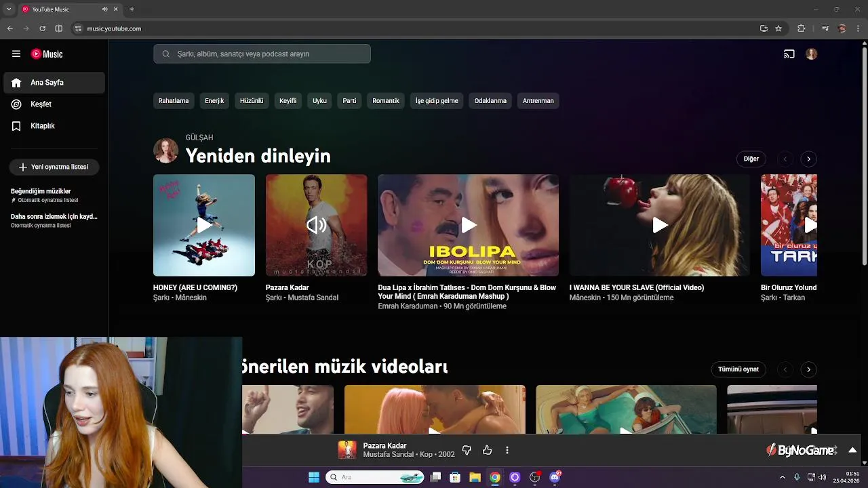Screen dimensions: 868x488
Task: Open the account avatar menu in YouTube Music
Action: click(x=812, y=54)
